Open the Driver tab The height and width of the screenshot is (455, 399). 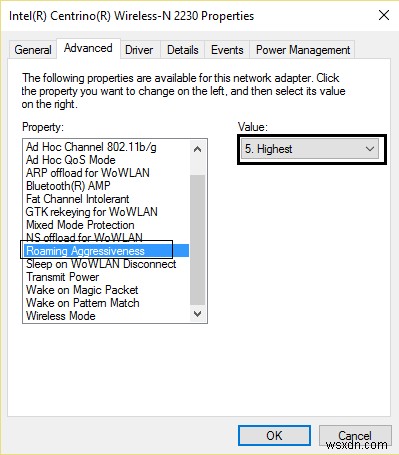(x=139, y=50)
